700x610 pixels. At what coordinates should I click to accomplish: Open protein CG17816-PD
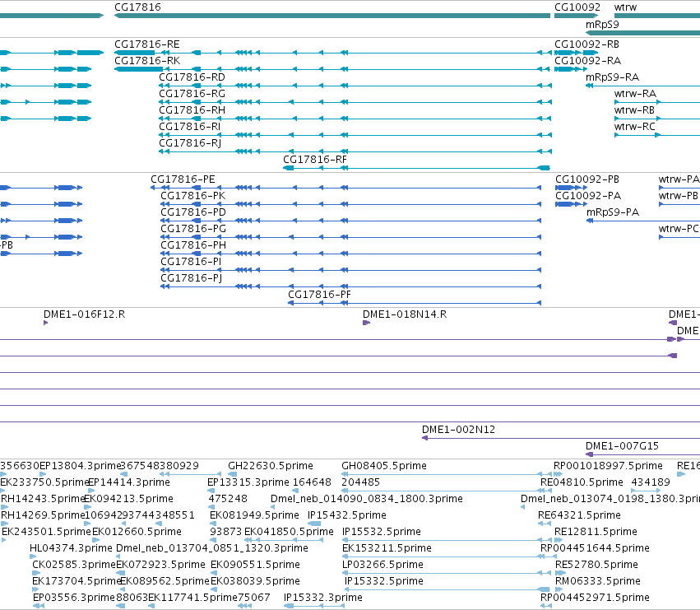click(192, 212)
